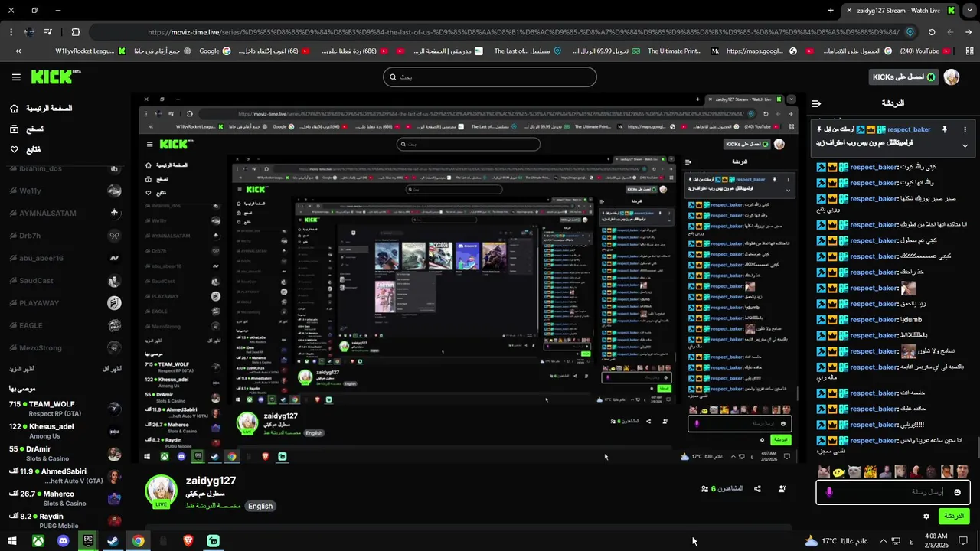980x551 pixels.
Task: Open the hamburger menu beside the Kick logo
Action: (16, 77)
